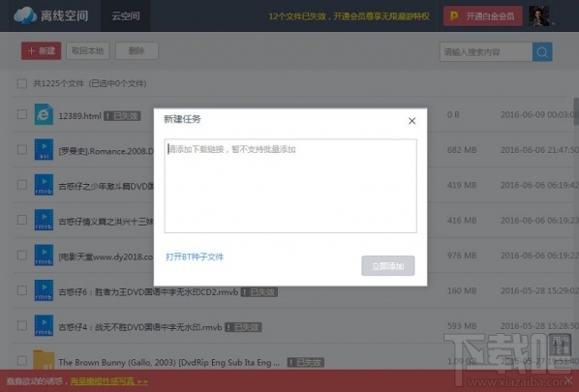Click the 删除 button
The image size is (579, 392).
[137, 51]
